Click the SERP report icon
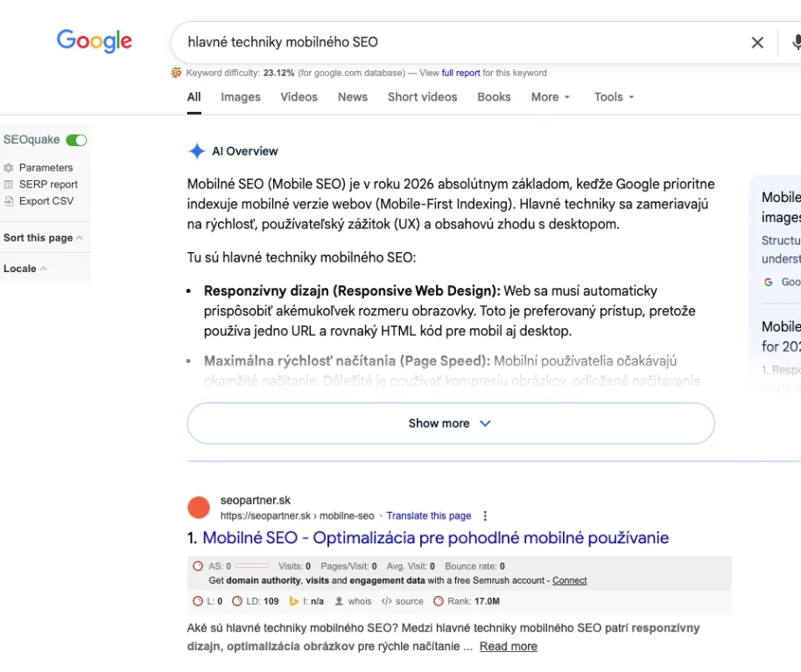Screen dimensions: 801x672 pyautogui.click(x=9, y=185)
